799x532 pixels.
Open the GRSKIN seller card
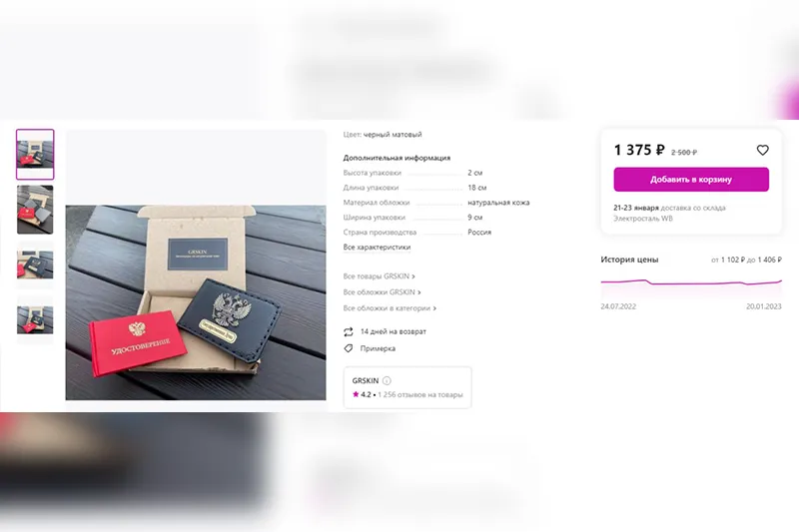(407, 387)
